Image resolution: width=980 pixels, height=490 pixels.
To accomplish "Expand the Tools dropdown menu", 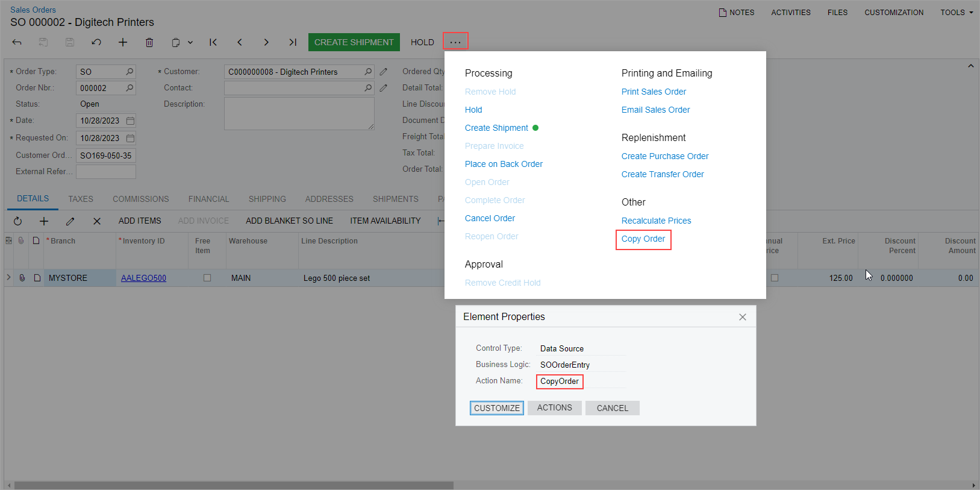I will click(957, 12).
